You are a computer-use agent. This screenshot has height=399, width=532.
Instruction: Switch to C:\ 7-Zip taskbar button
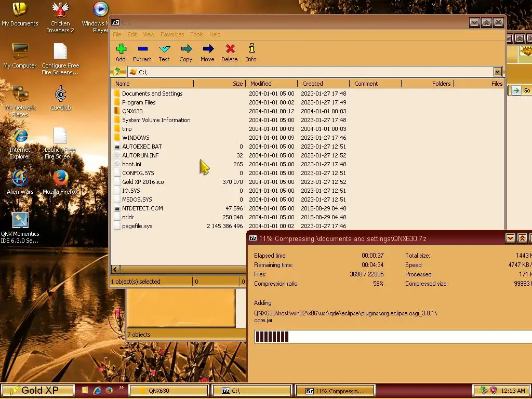pos(252,391)
